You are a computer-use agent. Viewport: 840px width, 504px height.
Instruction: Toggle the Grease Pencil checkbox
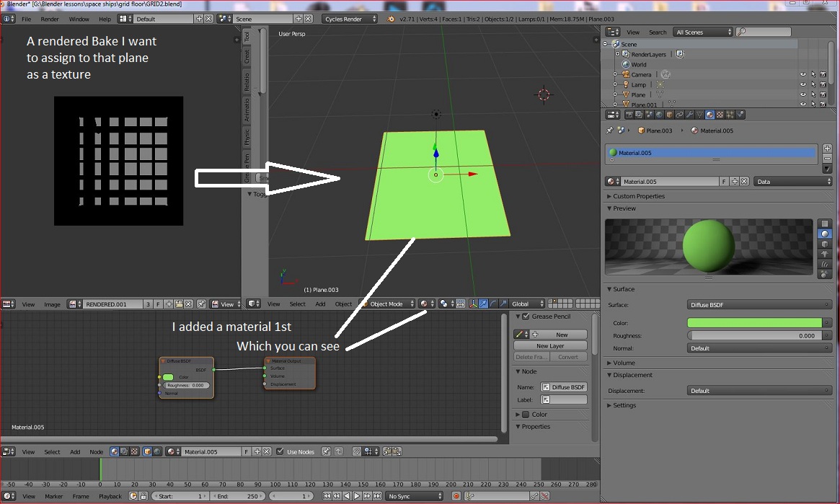coord(526,317)
